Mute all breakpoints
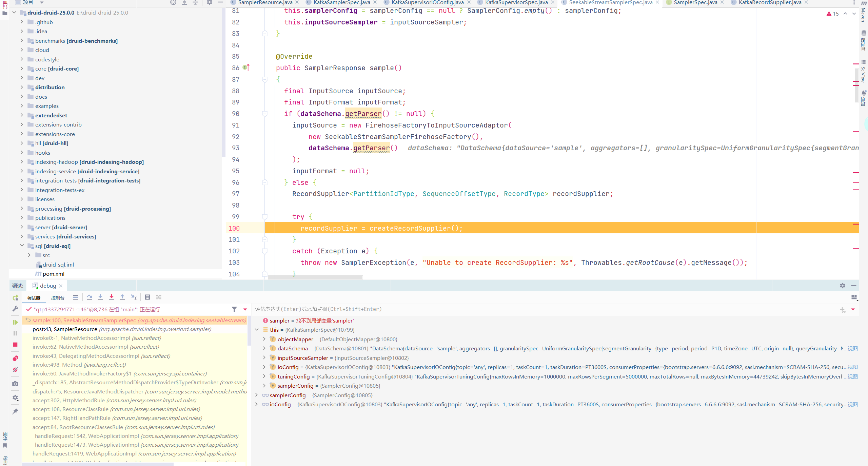The width and height of the screenshot is (868, 466). [x=15, y=370]
